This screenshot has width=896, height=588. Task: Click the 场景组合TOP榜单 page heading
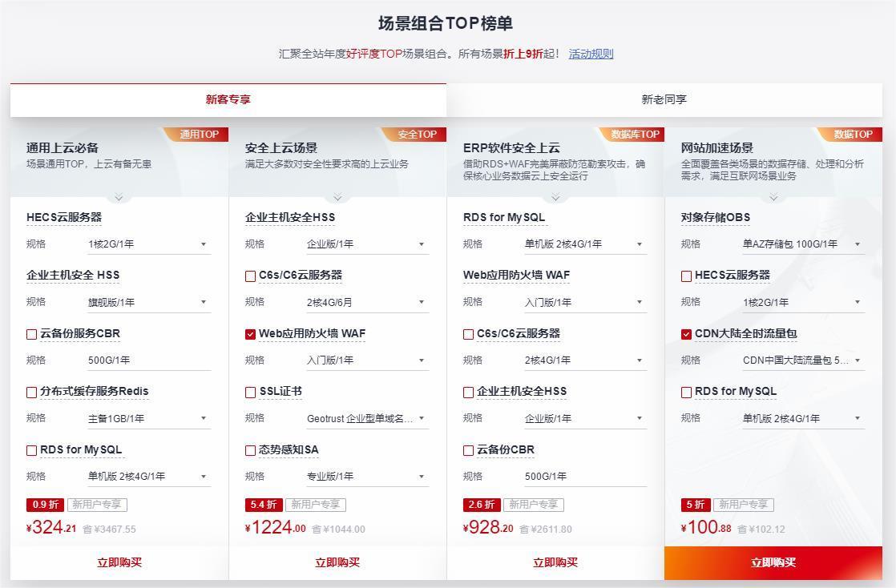pyautogui.click(x=446, y=23)
